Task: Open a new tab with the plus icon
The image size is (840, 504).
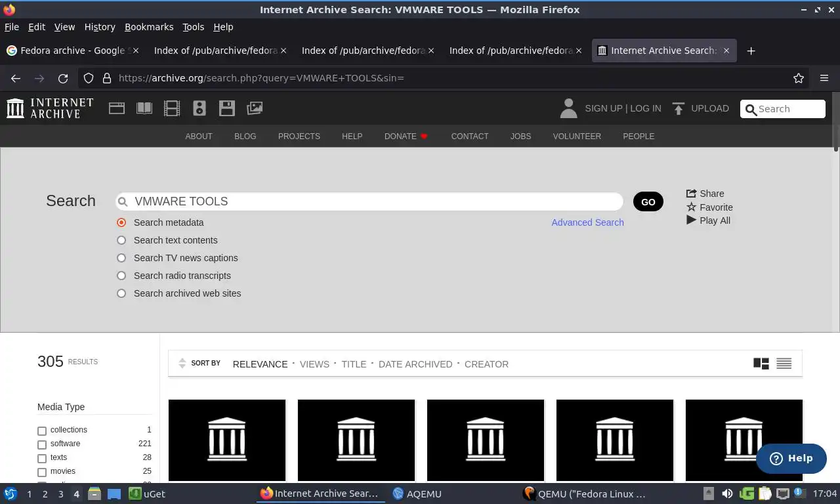Action: point(751,51)
